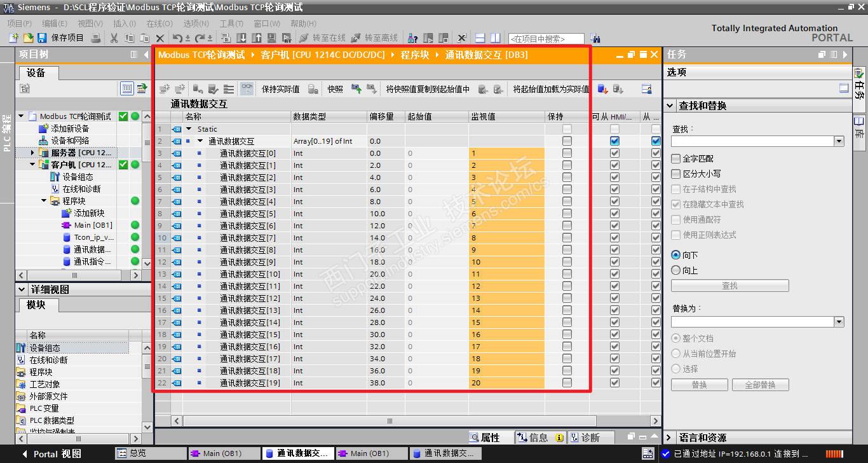Toggle 保持 checkbox for 通讯数据交互[19]
The image size is (868, 463).
(567, 383)
